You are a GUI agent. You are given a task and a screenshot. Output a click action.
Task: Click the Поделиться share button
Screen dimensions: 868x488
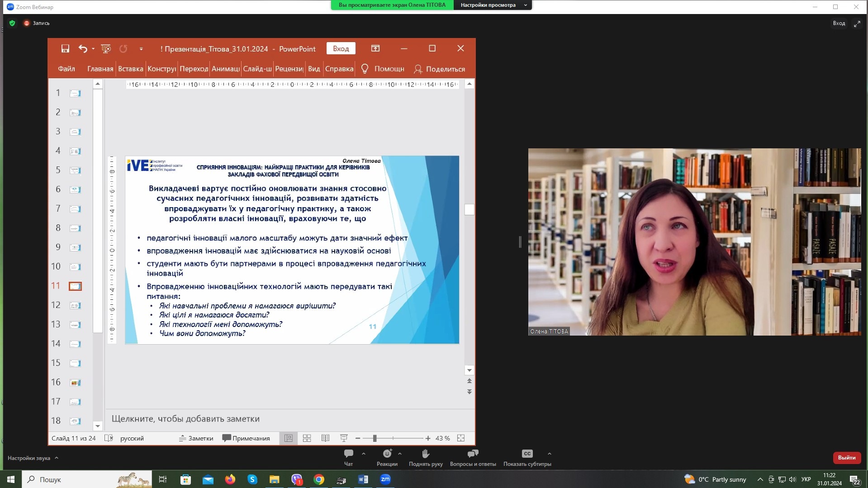point(440,69)
